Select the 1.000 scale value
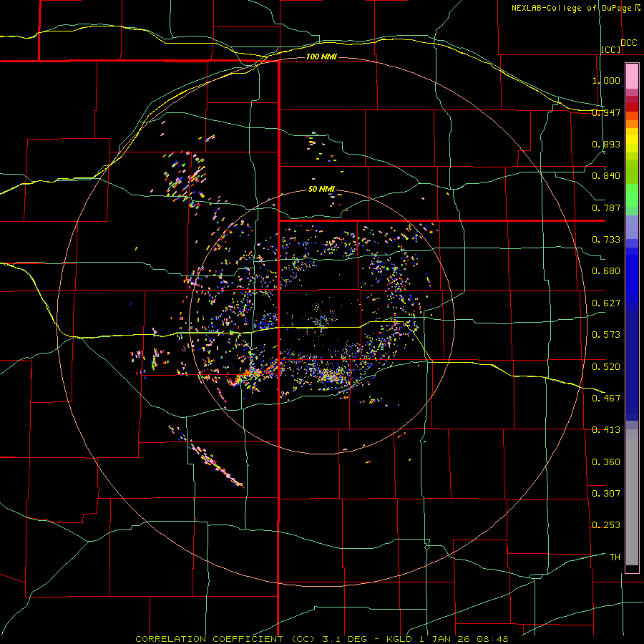This screenshot has height=644, width=644. 606,80
